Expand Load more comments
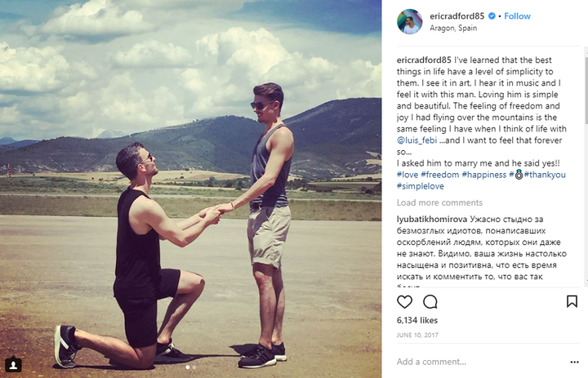 (439, 202)
